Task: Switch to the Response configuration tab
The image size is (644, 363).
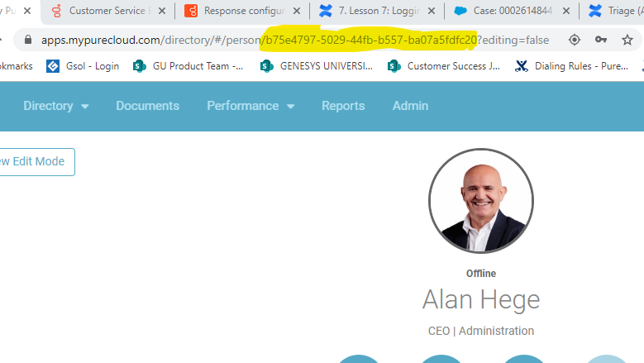Action: click(244, 11)
